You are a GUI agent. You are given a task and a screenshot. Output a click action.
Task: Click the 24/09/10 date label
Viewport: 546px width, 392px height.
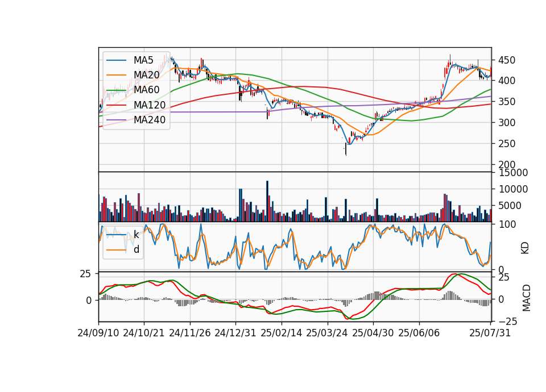98,333
